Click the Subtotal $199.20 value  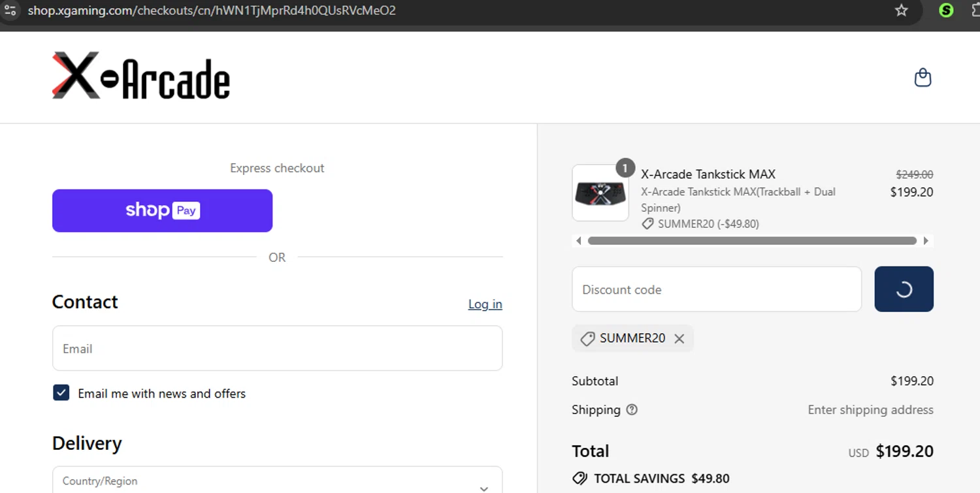(912, 381)
